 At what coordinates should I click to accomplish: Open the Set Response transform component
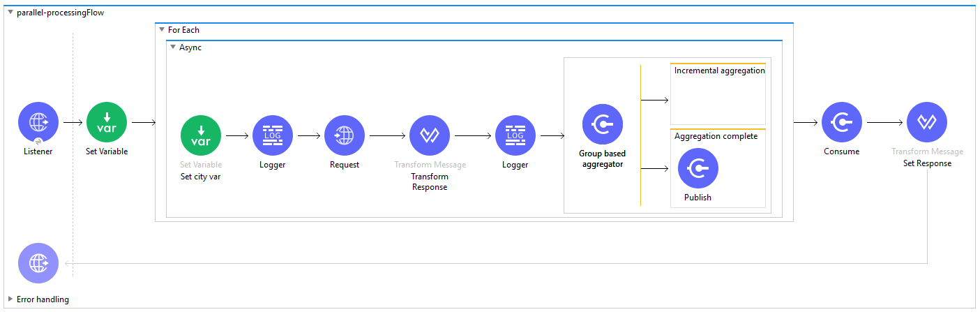927,122
